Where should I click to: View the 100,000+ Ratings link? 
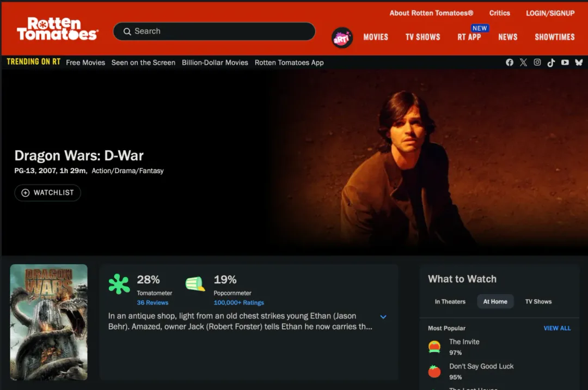[x=239, y=303]
